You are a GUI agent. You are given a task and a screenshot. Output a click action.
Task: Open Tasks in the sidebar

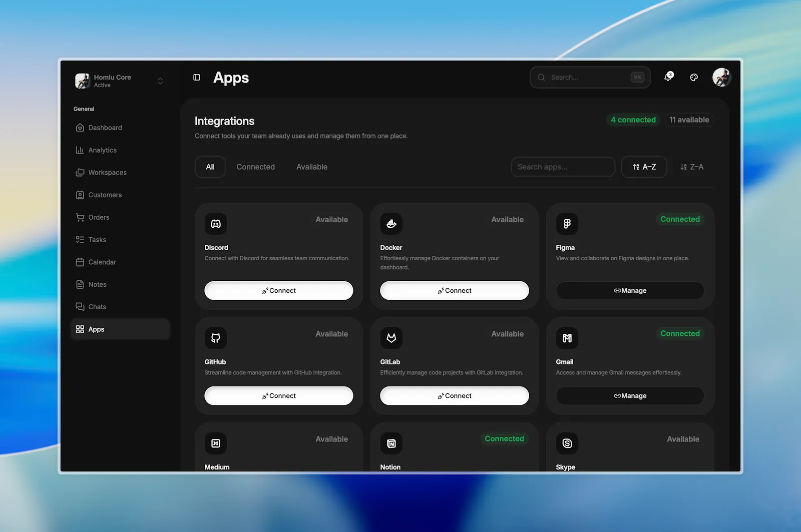[120, 240]
